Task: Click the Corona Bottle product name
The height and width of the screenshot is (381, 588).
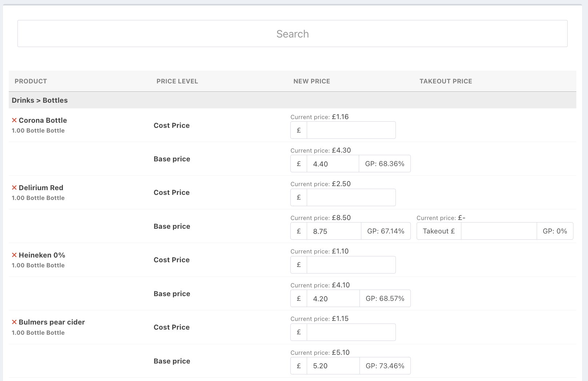Action: pos(43,120)
